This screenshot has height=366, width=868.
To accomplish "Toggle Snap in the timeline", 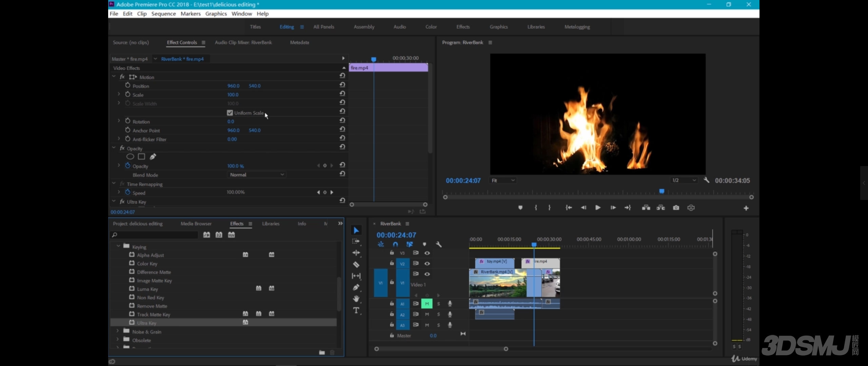I will pyautogui.click(x=395, y=244).
